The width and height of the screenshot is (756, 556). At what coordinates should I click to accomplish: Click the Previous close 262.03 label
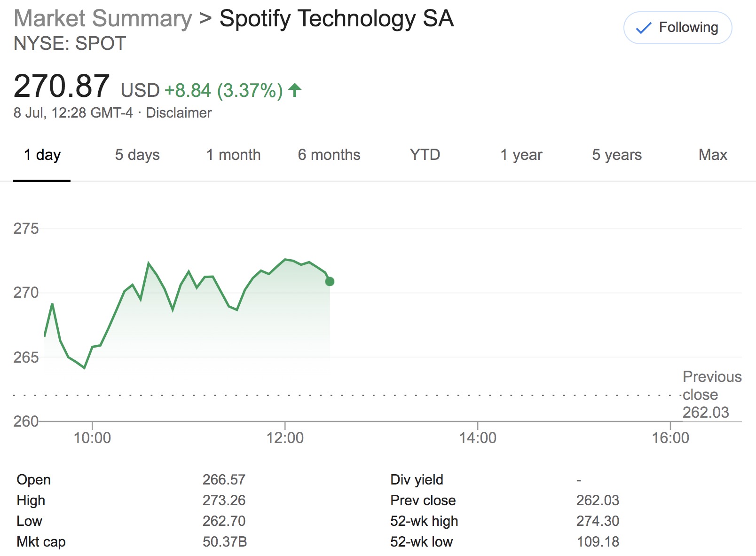(711, 394)
